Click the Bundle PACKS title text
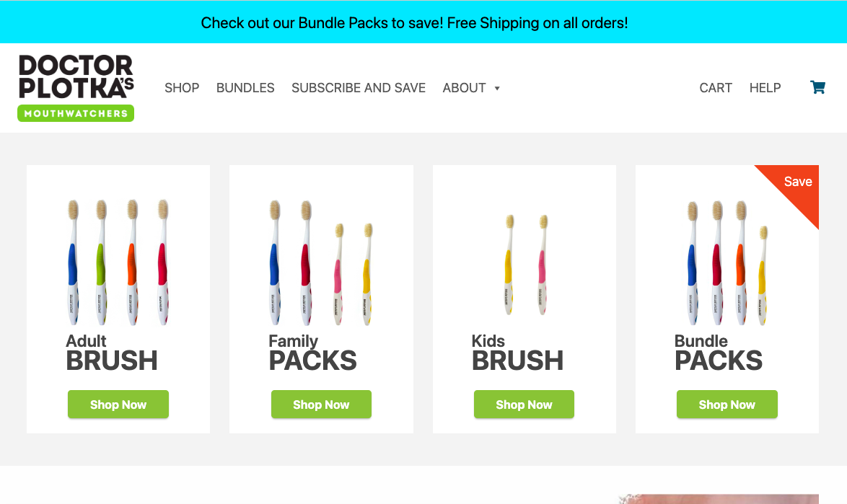The image size is (847, 504). pyautogui.click(x=719, y=353)
